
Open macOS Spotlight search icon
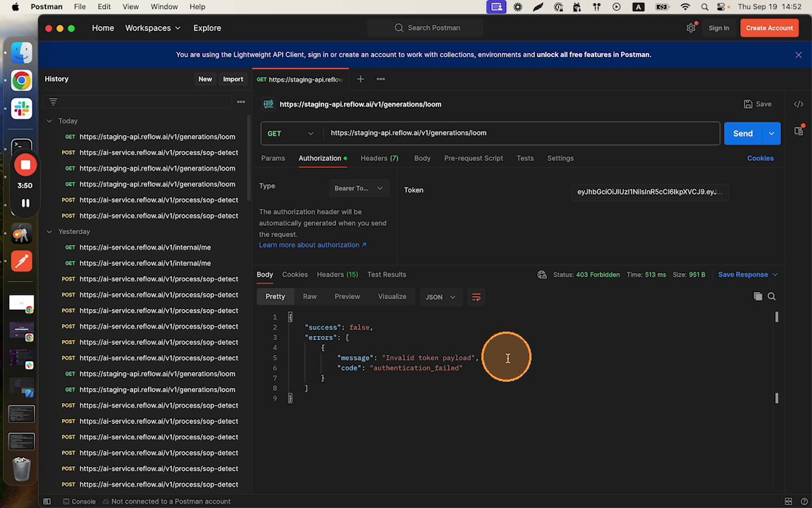pos(704,7)
